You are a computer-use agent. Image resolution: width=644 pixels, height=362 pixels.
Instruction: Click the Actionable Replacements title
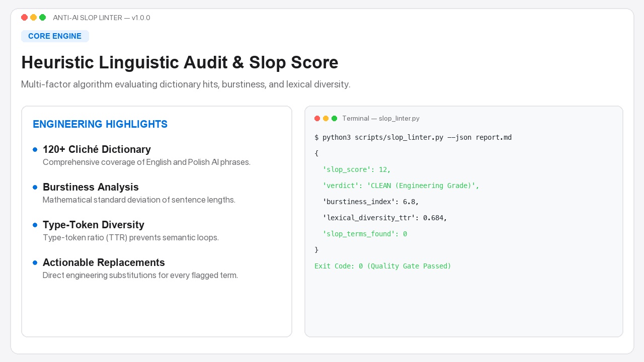point(104,262)
